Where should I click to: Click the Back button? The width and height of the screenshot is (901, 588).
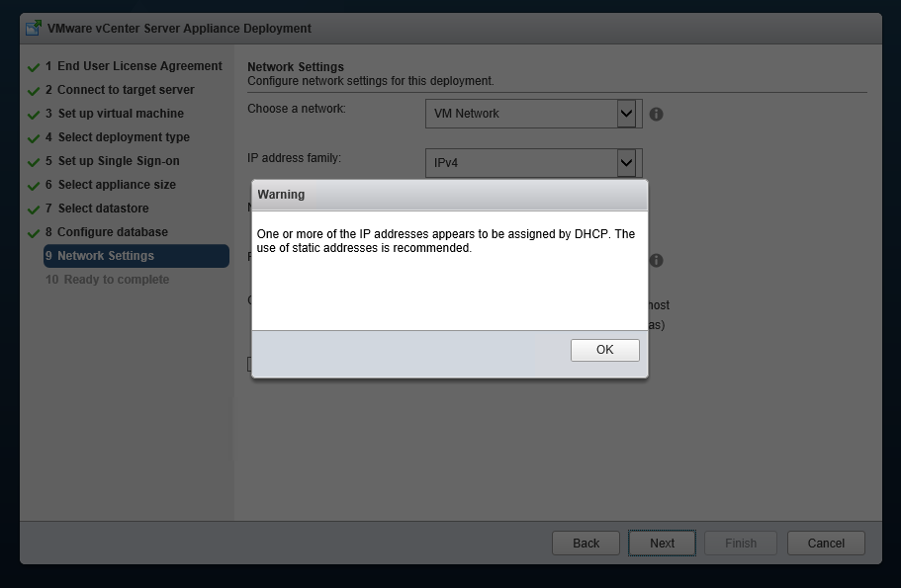[x=586, y=544]
